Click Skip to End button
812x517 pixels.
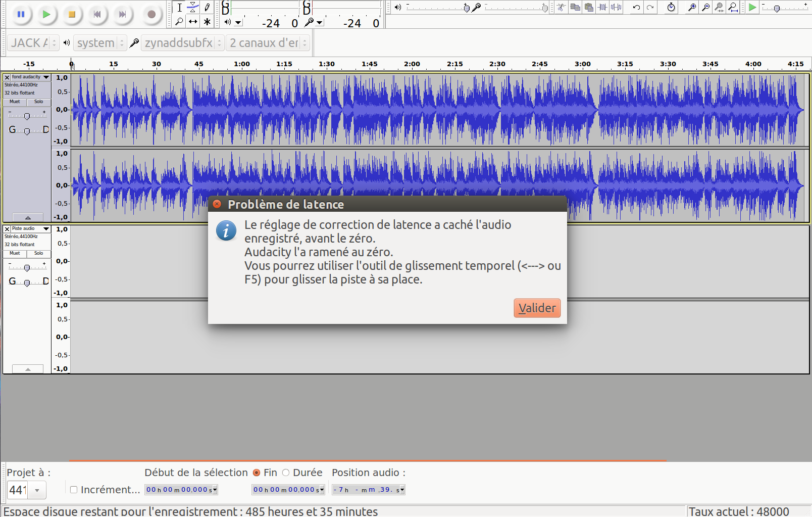[x=122, y=14]
